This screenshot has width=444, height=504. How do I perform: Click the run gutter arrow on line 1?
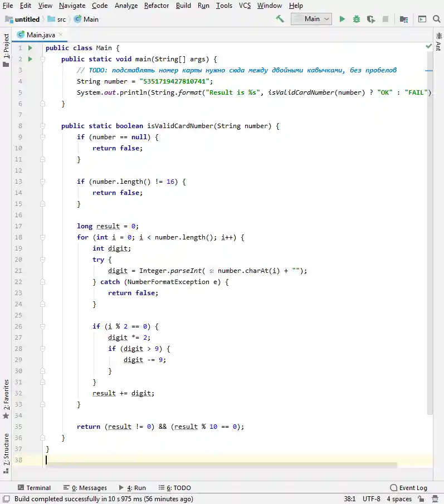click(x=30, y=48)
